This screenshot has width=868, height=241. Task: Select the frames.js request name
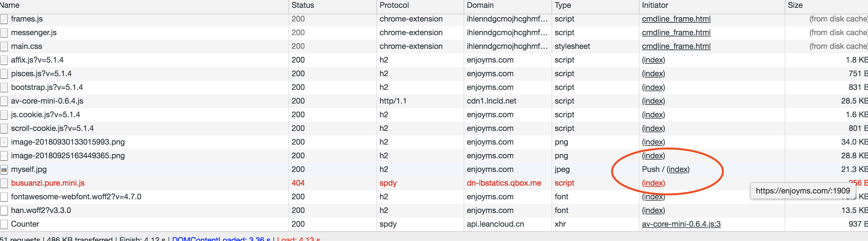coord(27,19)
